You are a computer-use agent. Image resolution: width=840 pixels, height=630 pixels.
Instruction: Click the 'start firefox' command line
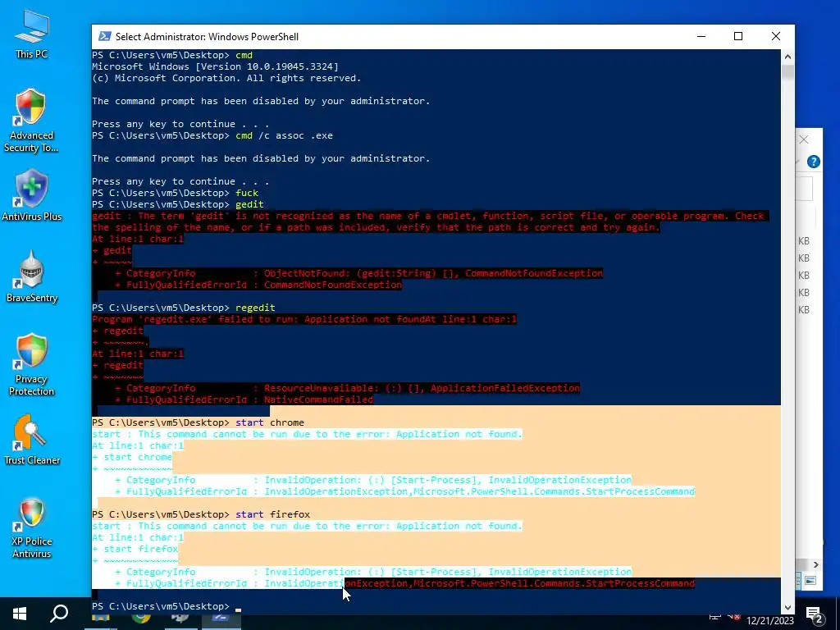(x=201, y=514)
